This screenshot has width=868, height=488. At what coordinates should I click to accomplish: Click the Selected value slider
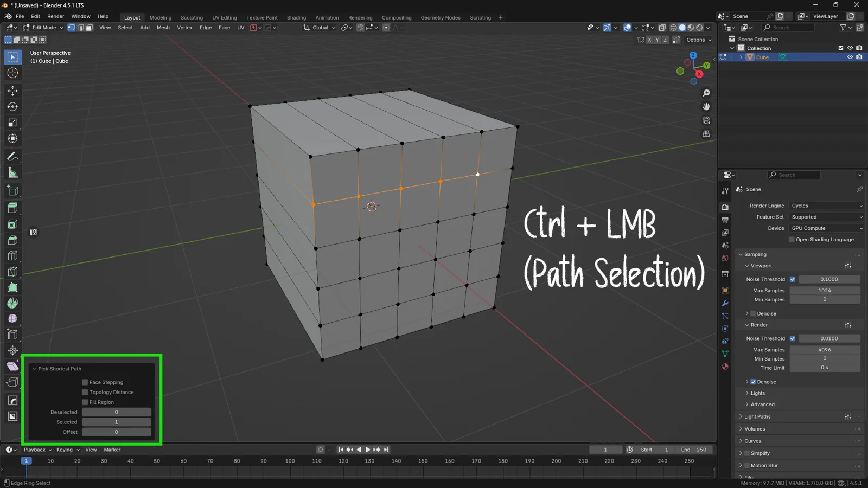(116, 422)
